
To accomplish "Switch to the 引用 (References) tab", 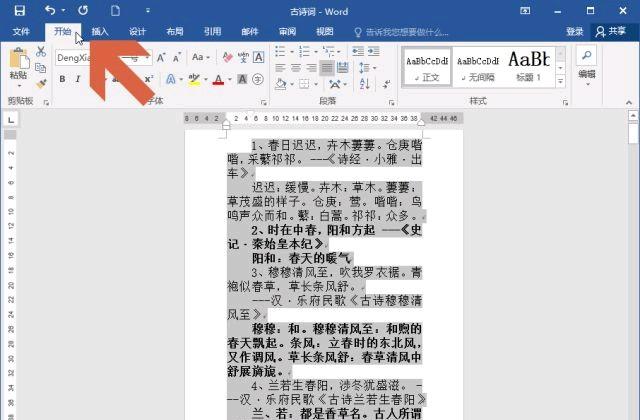I will coord(212,31).
